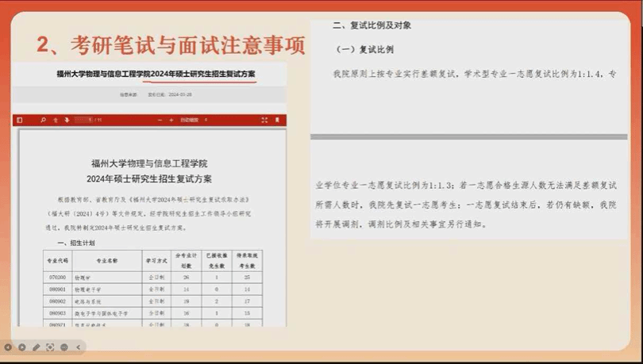Select the slideshow pen annotation tool

[x=36, y=347]
